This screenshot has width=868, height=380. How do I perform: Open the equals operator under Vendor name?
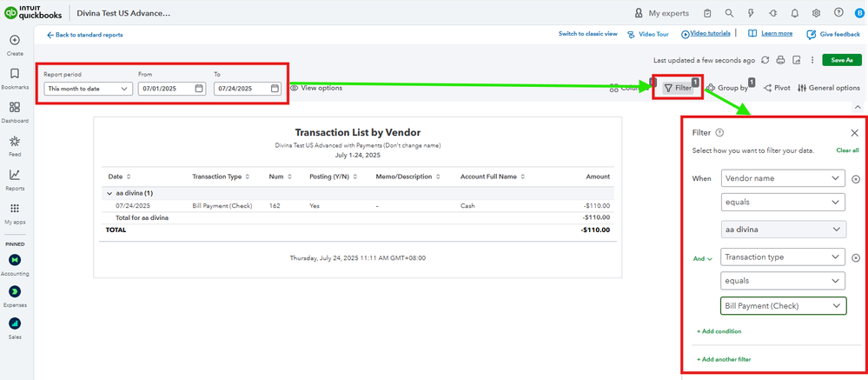(784, 203)
